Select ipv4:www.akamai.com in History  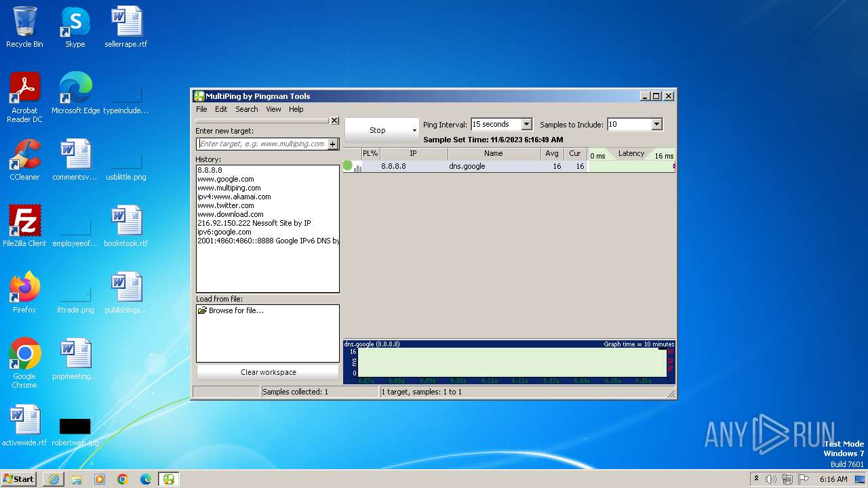tap(234, 197)
